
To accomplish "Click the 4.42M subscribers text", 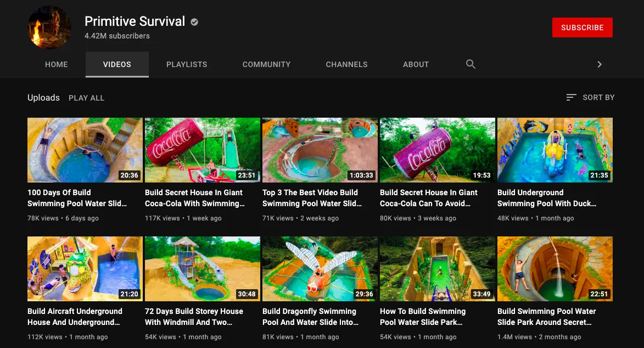I will pos(117,36).
